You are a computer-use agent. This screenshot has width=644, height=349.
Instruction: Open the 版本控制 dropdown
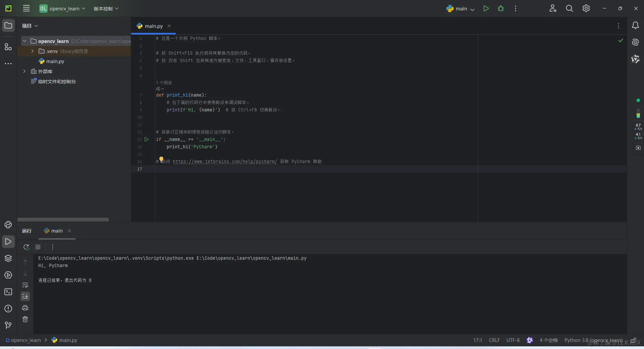106,8
